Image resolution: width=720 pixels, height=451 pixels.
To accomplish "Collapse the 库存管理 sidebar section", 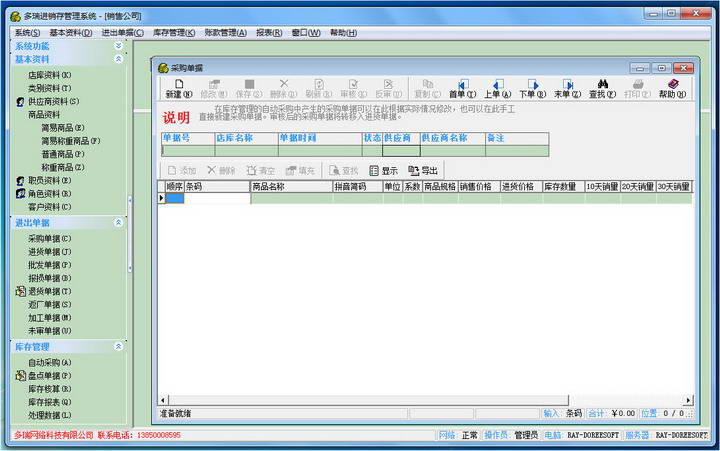I will click(x=118, y=346).
